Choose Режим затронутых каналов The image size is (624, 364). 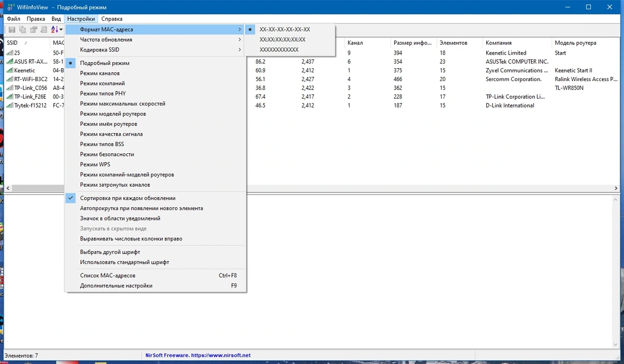pos(155,185)
